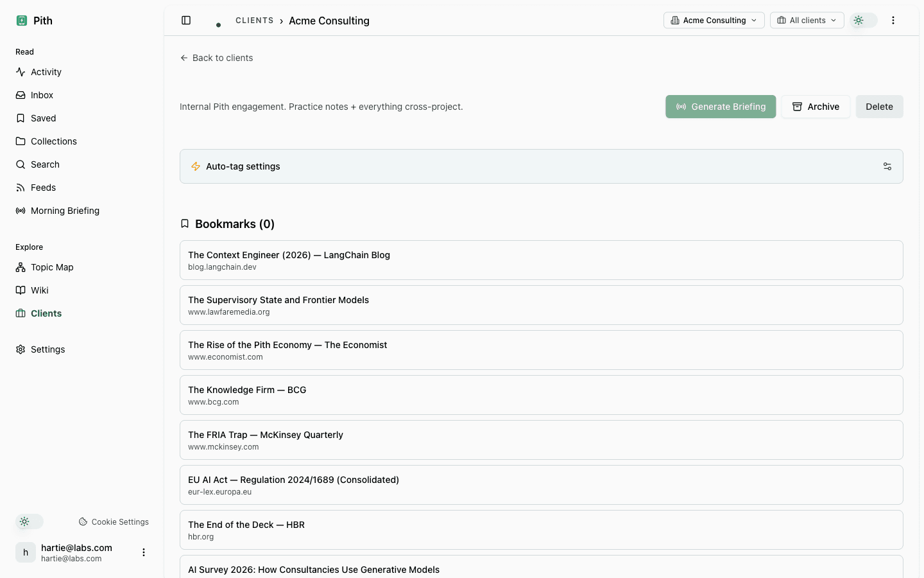
Task: Click the Settings gear icon
Action: click(21, 349)
